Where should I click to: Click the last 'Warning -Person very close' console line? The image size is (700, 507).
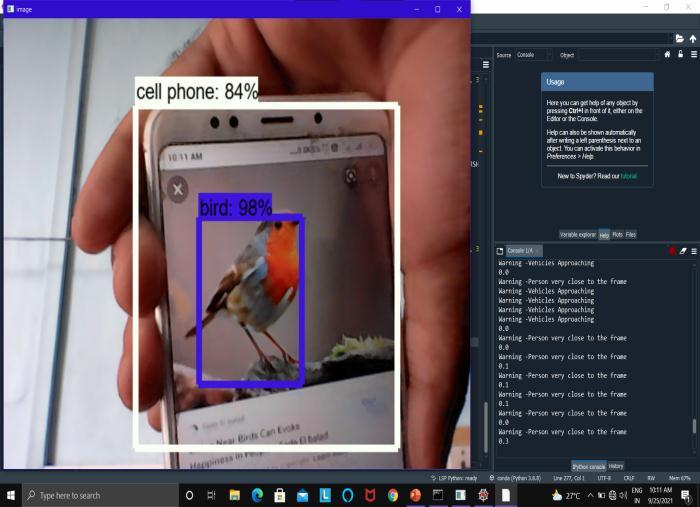pyautogui.click(x=562, y=432)
